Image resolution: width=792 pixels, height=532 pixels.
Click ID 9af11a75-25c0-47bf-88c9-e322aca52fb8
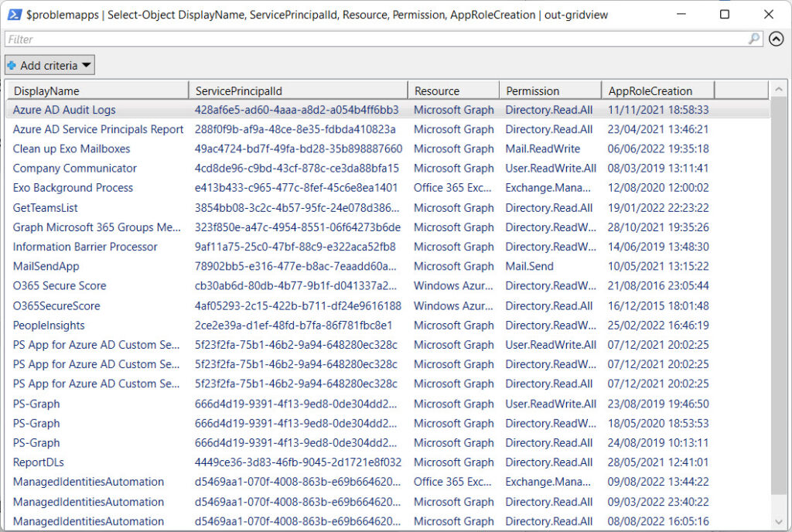295,247
